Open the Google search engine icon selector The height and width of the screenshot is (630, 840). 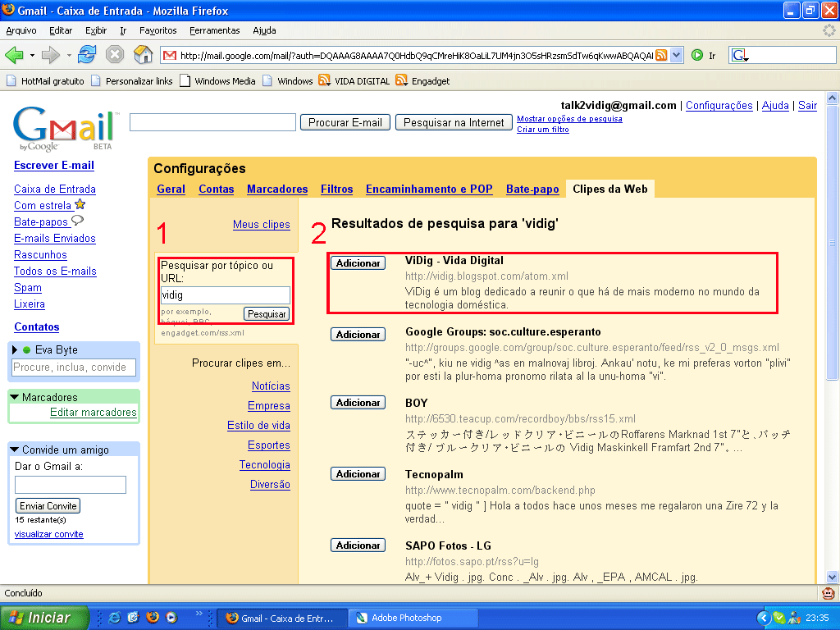(x=740, y=55)
